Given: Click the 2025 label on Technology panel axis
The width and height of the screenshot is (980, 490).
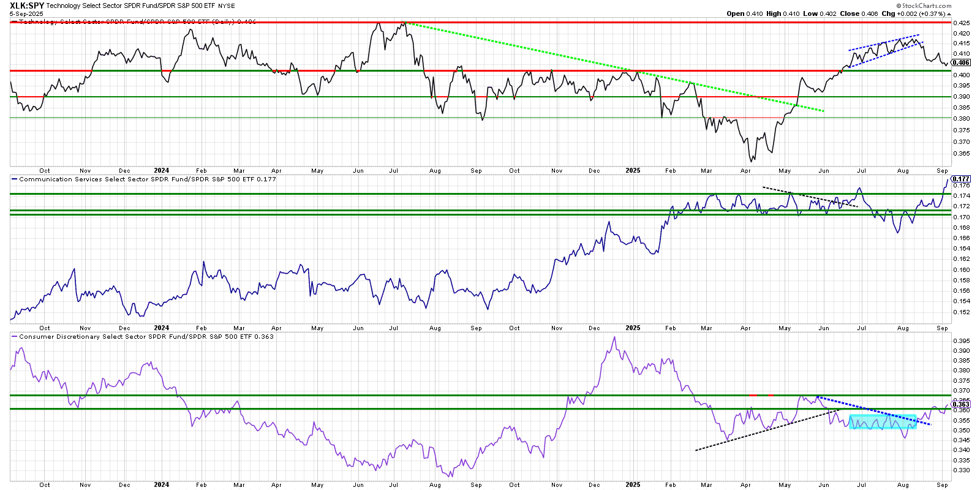Looking at the screenshot, I should pyautogui.click(x=633, y=171).
